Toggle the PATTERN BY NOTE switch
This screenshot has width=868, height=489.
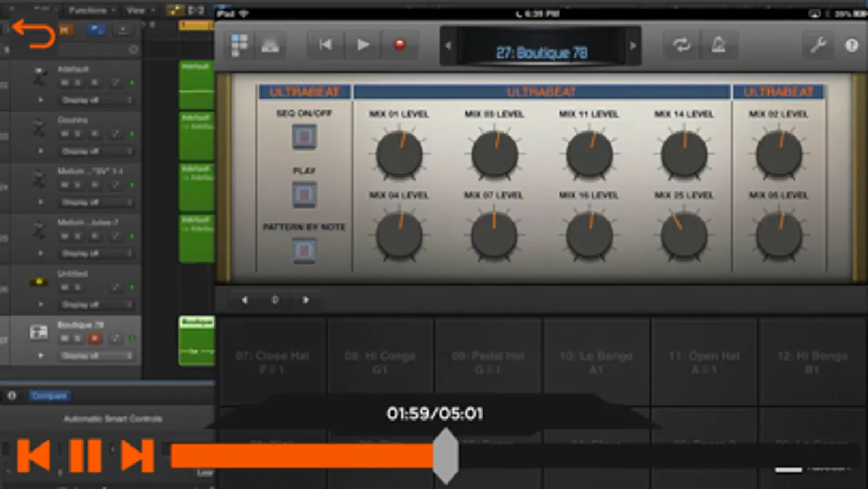(304, 250)
